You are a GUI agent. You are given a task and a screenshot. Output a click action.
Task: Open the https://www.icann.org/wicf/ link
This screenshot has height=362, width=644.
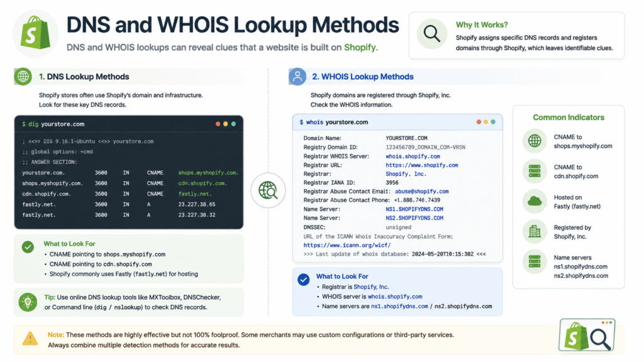tap(347, 246)
